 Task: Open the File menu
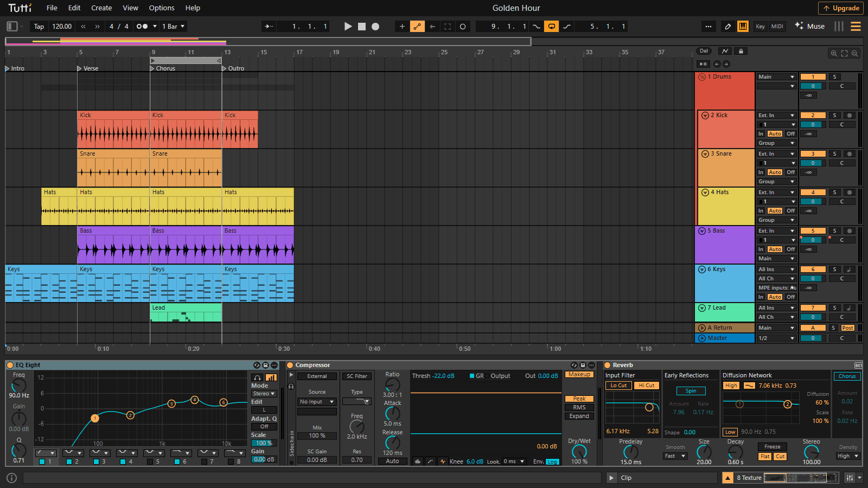tap(52, 8)
